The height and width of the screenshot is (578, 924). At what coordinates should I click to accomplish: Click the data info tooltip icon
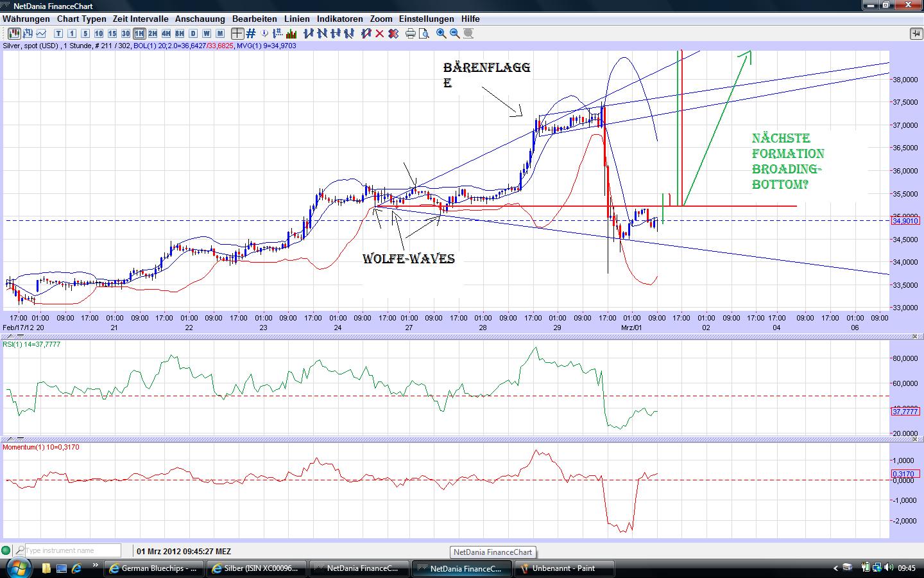click(264, 33)
